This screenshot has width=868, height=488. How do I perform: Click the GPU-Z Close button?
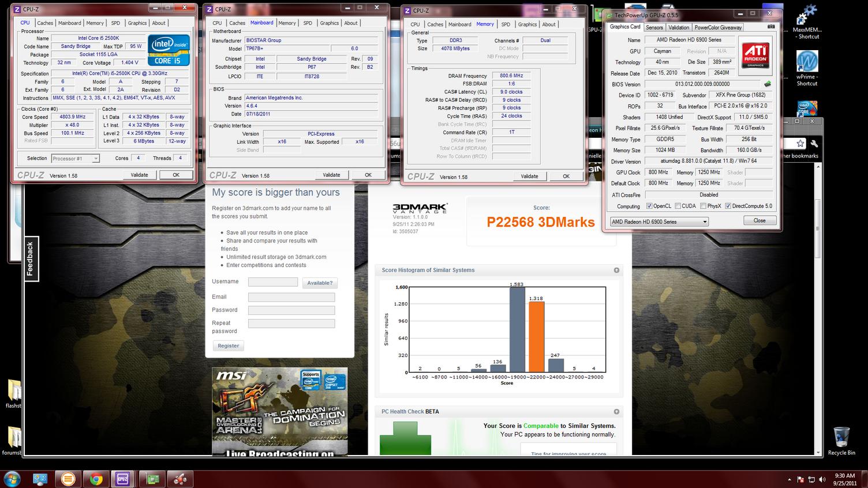point(759,220)
